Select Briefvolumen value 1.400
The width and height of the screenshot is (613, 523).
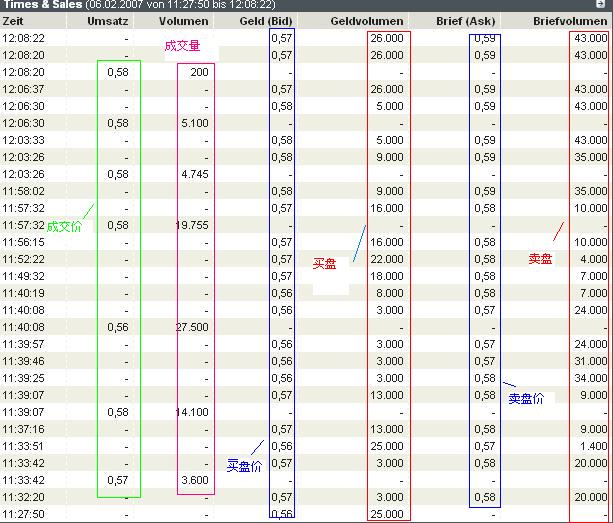[593, 446]
